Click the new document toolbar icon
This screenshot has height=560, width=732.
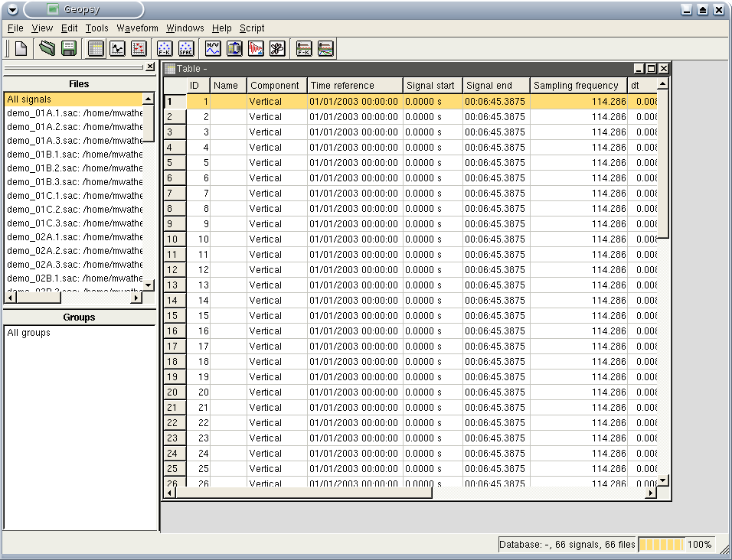pyautogui.click(x=21, y=48)
